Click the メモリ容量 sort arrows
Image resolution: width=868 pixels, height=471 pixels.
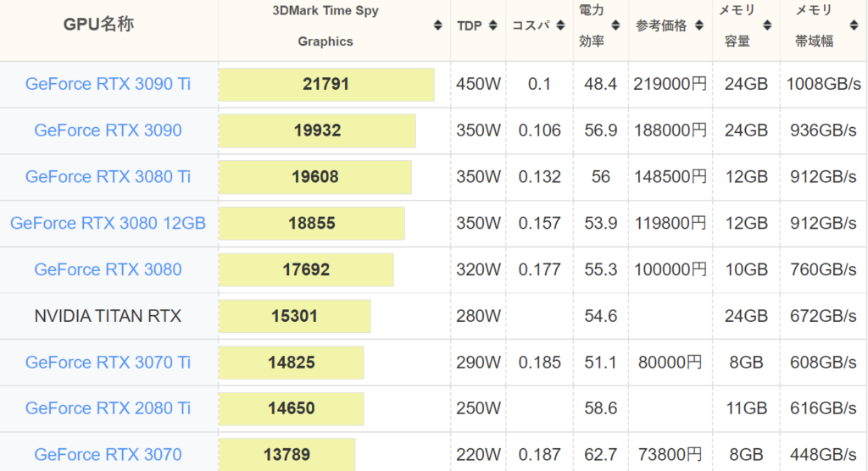767,25
